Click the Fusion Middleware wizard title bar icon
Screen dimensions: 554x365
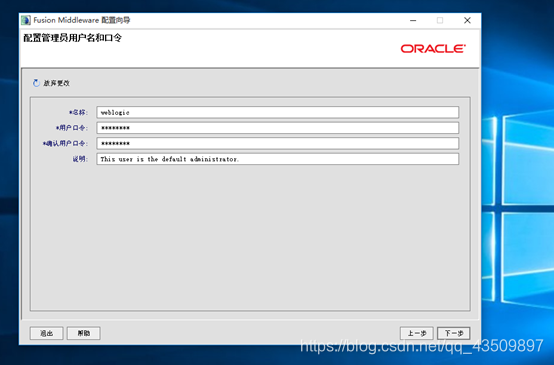click(x=26, y=20)
